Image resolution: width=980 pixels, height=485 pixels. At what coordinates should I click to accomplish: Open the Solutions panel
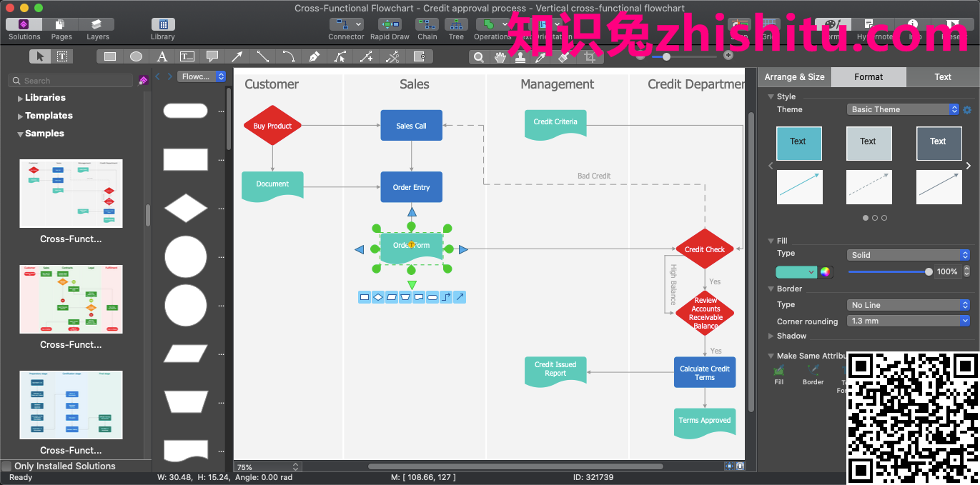click(x=24, y=24)
